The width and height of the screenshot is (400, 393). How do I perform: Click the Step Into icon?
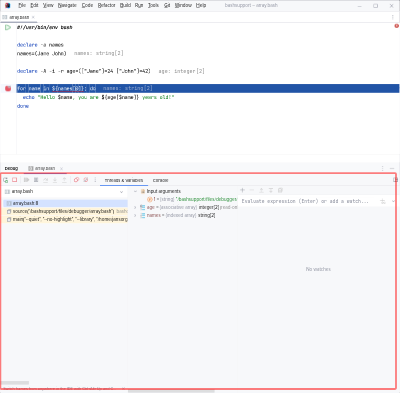55,180
